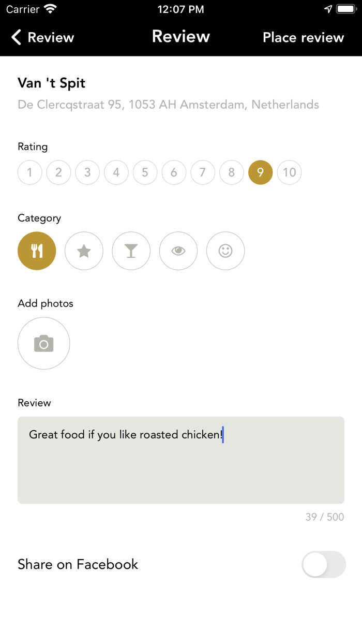Set rating to 7
Screen dimensions: 362x644
tap(203, 172)
